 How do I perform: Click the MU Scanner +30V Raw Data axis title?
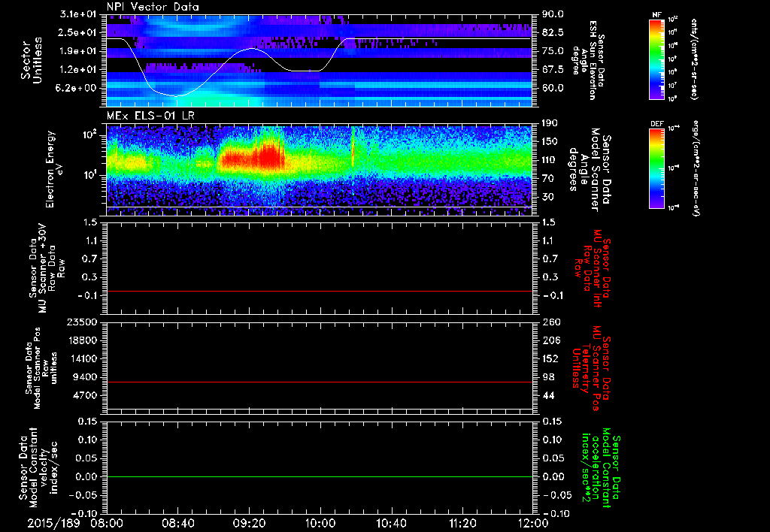(47, 268)
